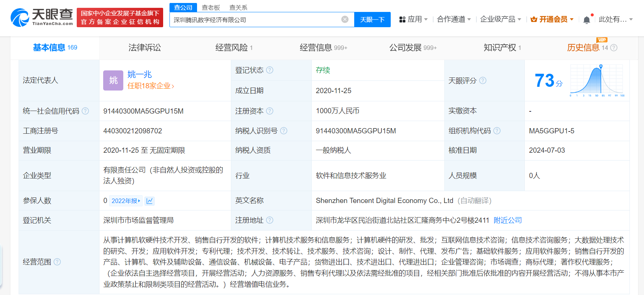Click the 组织机构代码 value MA5GGPU1-5

tap(552, 131)
